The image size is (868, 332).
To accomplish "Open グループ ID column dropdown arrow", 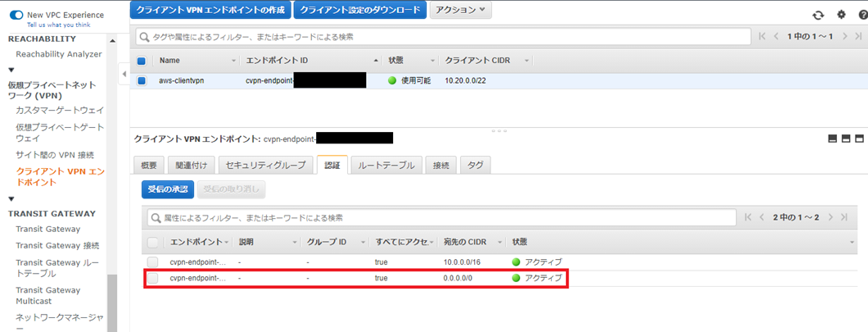I will (x=364, y=242).
